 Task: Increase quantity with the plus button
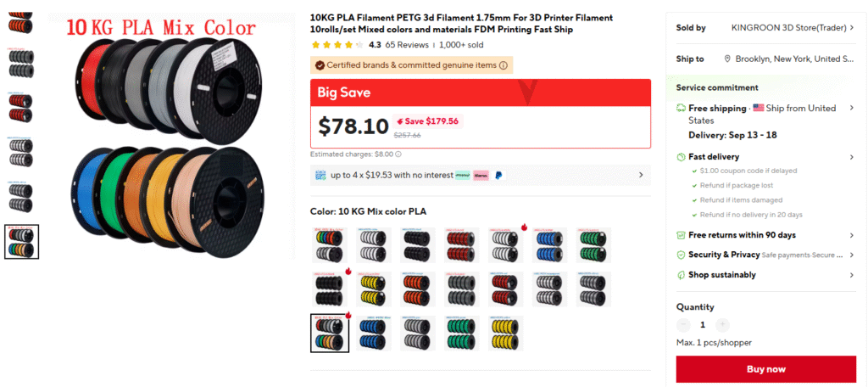point(722,325)
